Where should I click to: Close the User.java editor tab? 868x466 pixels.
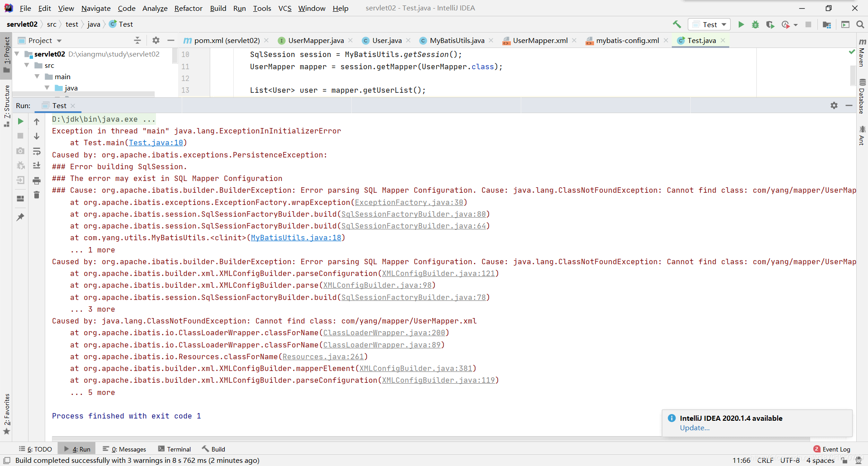coord(409,40)
